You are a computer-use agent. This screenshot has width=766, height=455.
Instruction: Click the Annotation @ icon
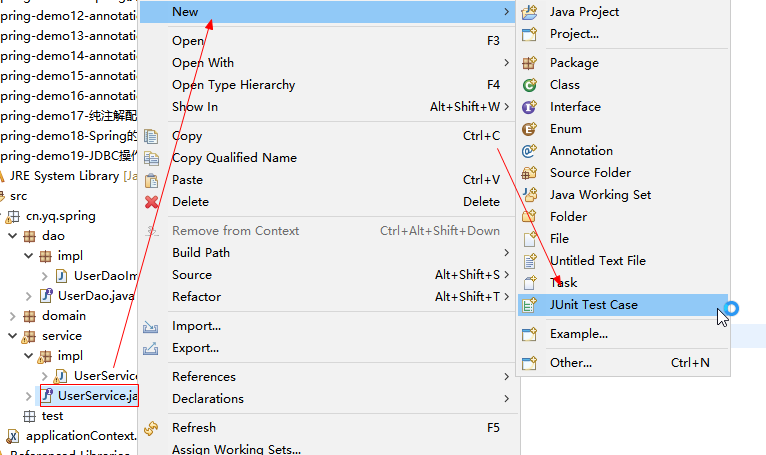coord(530,151)
